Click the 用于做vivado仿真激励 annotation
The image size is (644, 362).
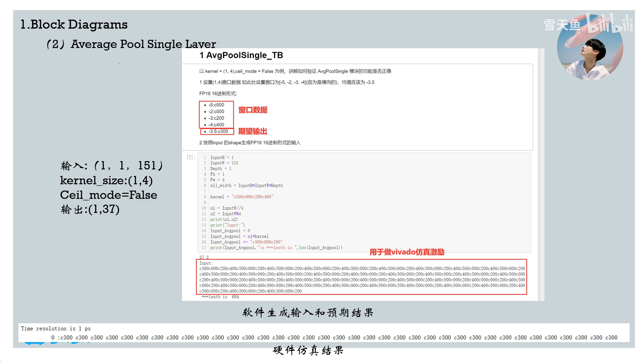[x=407, y=252]
